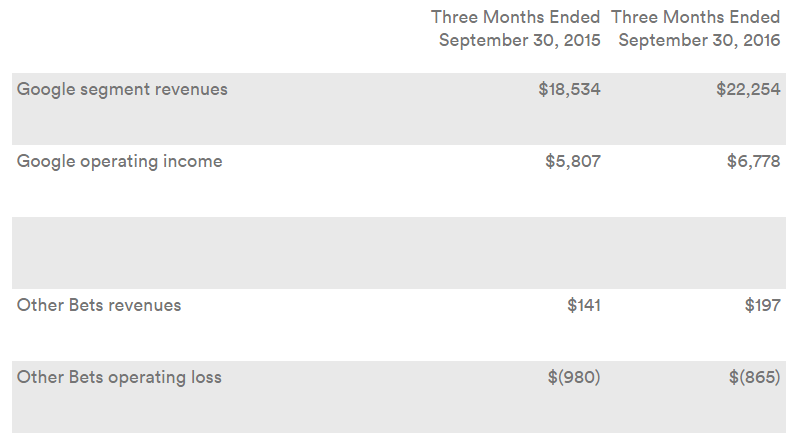
Task: Click the September 30, 2016 column header
Action: click(699, 40)
